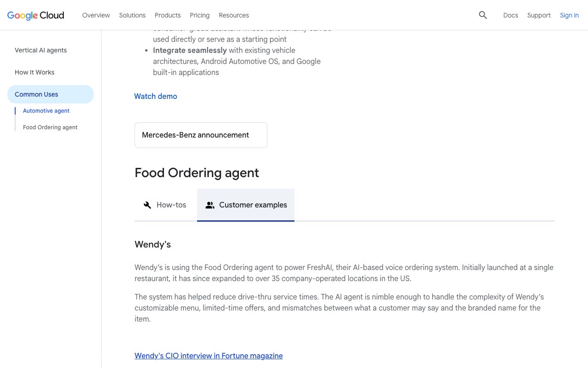Jump to Automotive agent section
The width and height of the screenshot is (588, 368).
click(x=46, y=111)
